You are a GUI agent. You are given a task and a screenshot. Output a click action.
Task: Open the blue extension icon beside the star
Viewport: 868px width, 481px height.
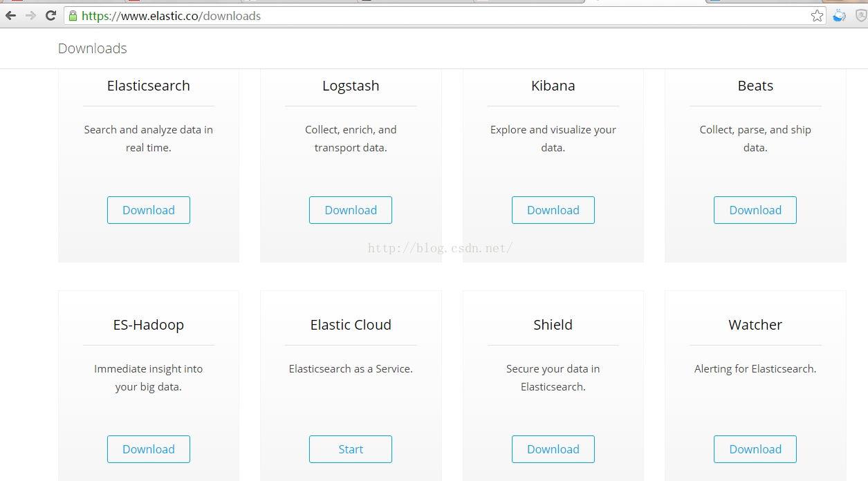click(840, 15)
